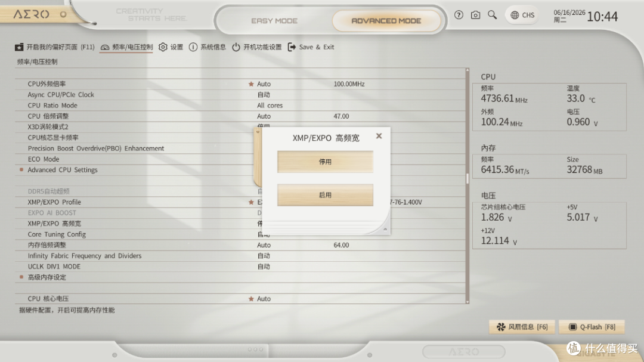Viewport: 644px width, 362px height.
Task: Select the CPU Ratio Mode row
Action: [240, 105]
